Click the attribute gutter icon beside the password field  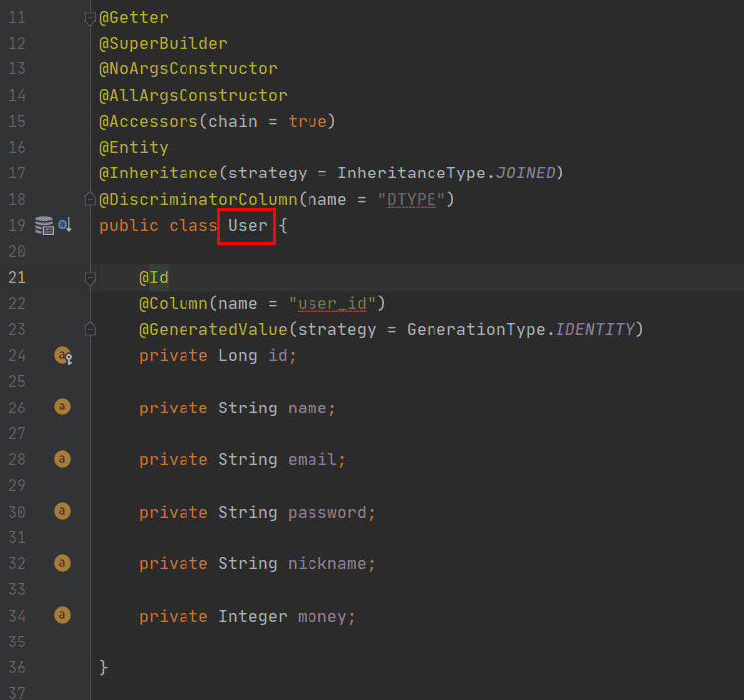62,511
